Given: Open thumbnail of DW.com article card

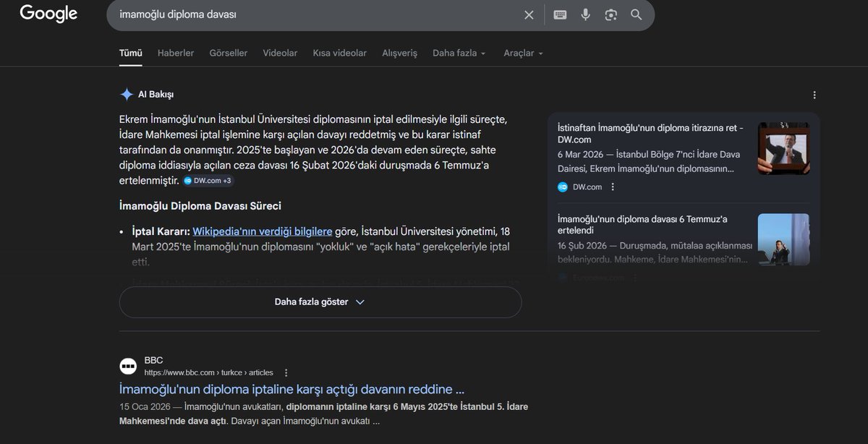Looking at the screenshot, I should [x=783, y=148].
